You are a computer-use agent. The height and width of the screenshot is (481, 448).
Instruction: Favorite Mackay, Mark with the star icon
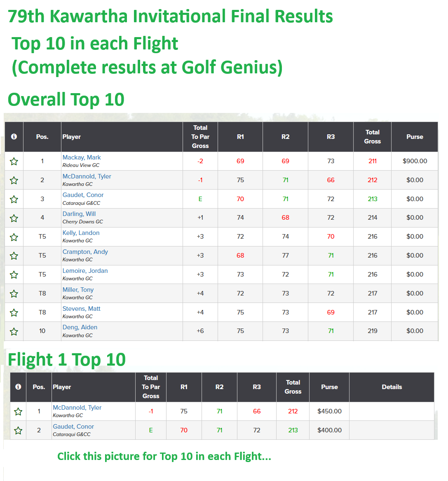point(14,161)
